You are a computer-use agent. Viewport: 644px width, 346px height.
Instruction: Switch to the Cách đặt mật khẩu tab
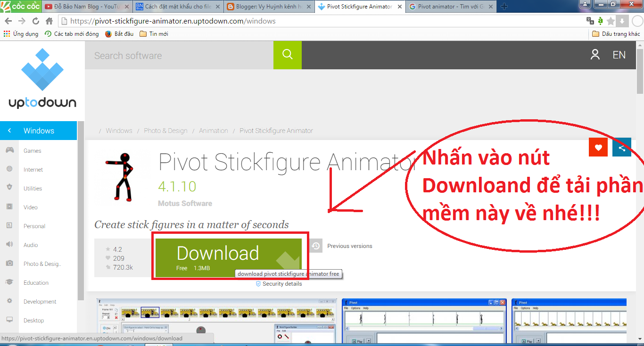[178, 7]
